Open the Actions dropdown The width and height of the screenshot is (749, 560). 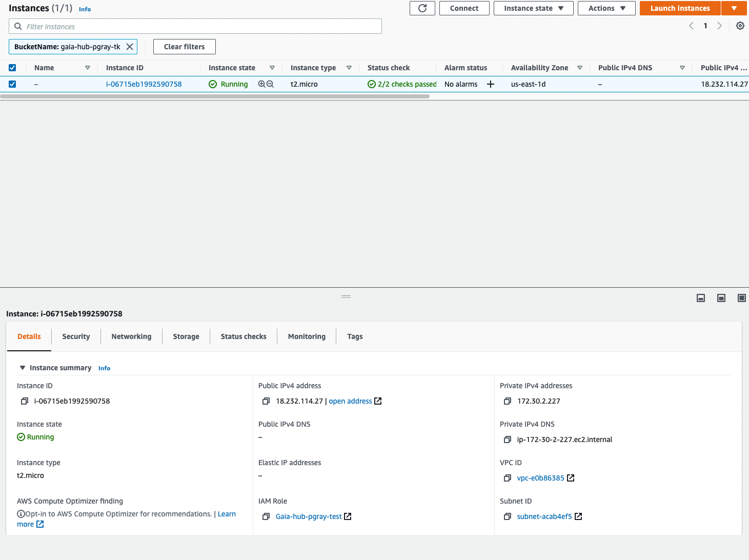[606, 8]
